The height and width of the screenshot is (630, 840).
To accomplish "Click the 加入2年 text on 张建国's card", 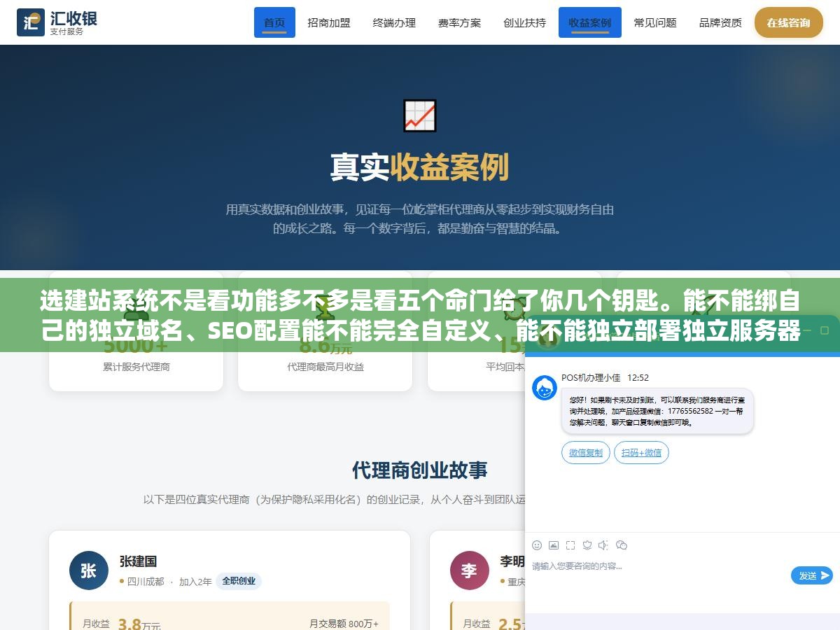I will 195,581.
